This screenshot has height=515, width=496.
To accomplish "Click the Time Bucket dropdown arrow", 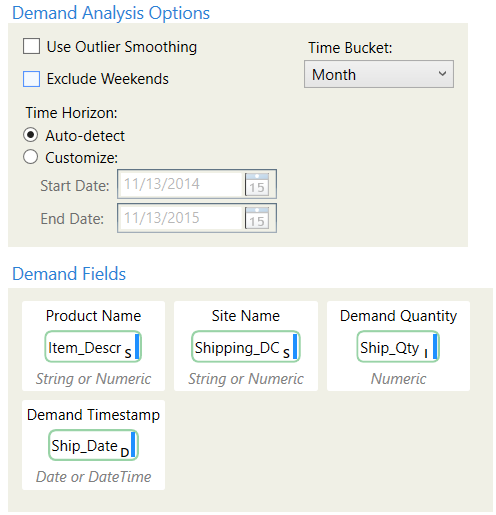I will [x=442, y=74].
